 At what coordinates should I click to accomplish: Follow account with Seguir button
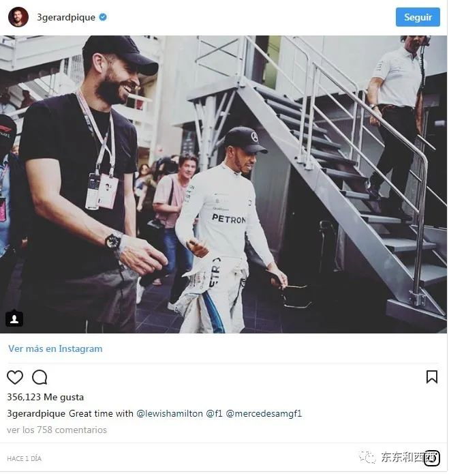pyautogui.click(x=418, y=17)
